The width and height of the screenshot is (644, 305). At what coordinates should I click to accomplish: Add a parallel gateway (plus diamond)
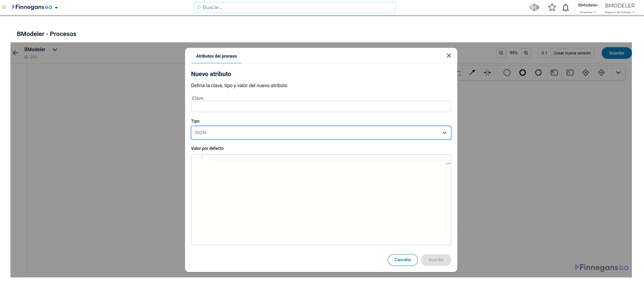[x=601, y=72]
